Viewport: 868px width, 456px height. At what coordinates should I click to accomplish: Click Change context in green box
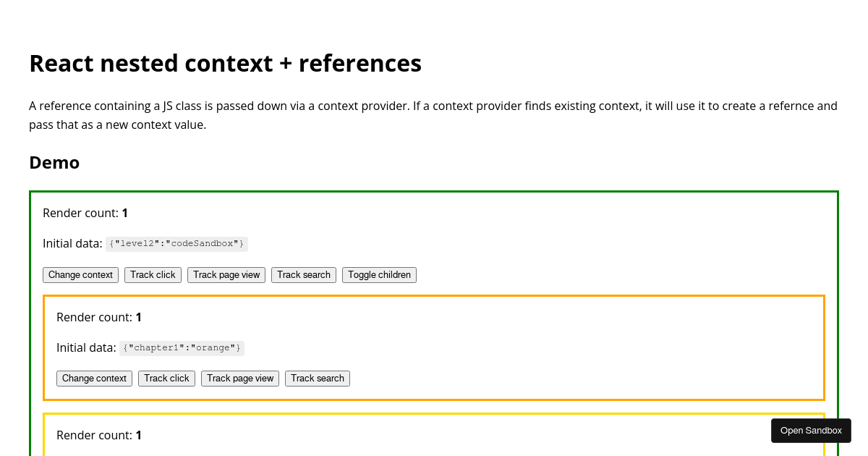coord(80,275)
